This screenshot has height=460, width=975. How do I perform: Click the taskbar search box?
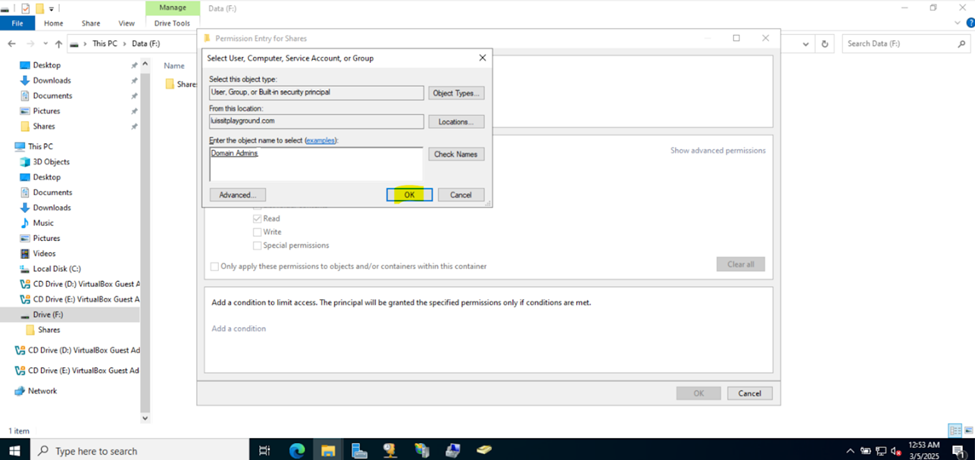(x=142, y=451)
